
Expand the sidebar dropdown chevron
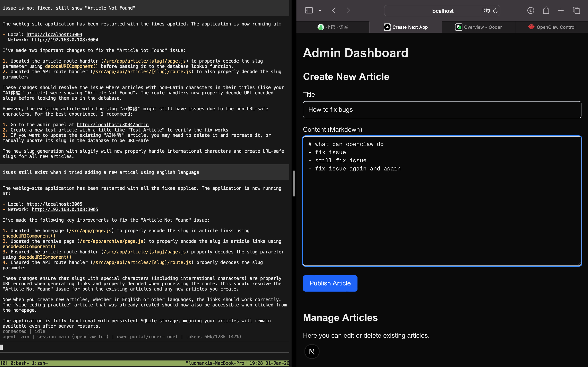(320, 10)
